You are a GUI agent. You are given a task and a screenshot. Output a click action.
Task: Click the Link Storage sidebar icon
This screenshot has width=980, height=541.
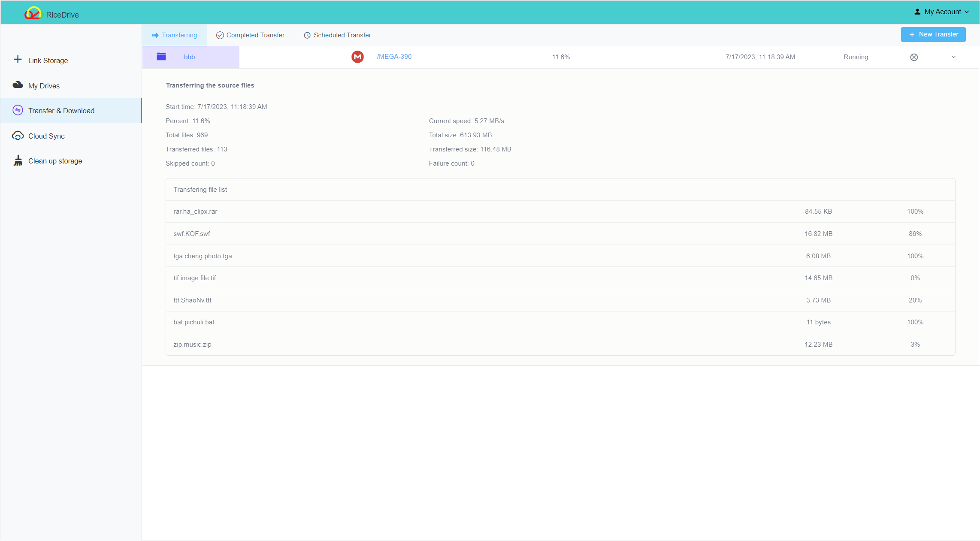click(x=17, y=60)
